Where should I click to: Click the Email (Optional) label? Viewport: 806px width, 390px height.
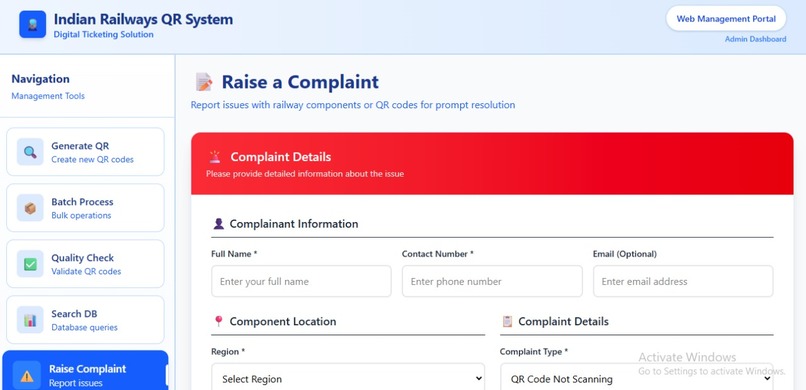coord(625,254)
